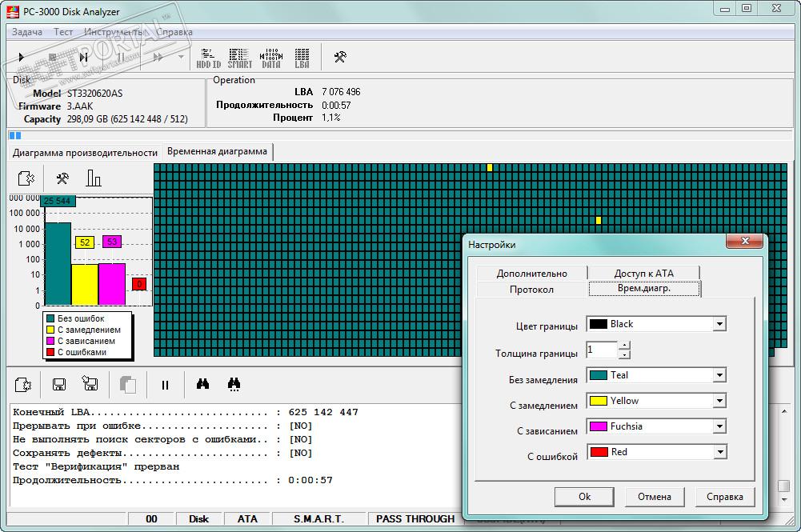
Task: Open the С ошибкой Red color dropdown
Action: 719,452
